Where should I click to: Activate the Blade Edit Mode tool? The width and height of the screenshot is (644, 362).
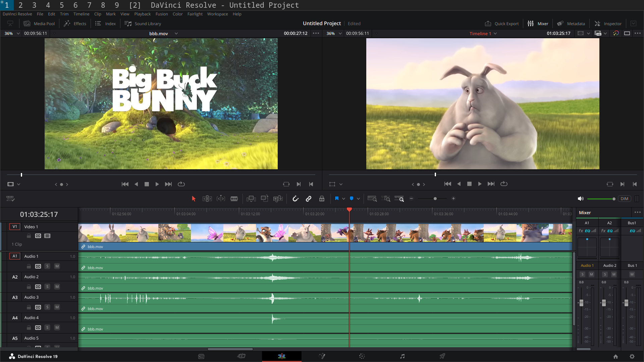tap(234, 199)
